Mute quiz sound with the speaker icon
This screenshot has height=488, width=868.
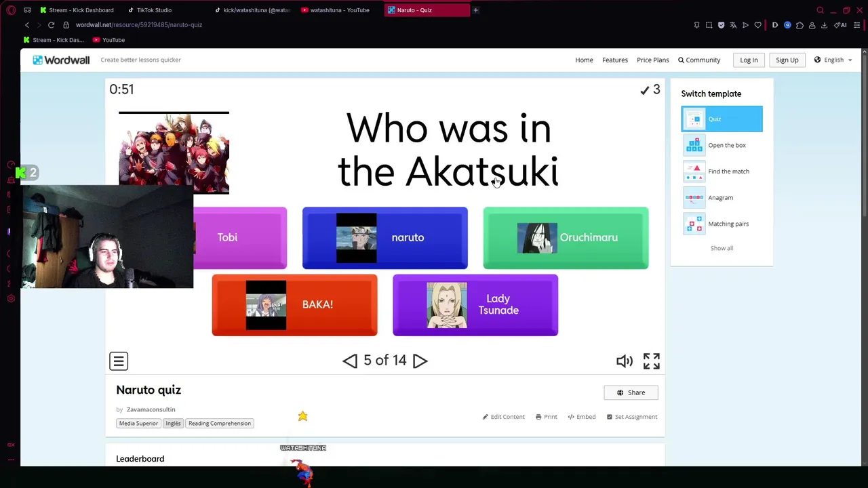pyautogui.click(x=624, y=361)
